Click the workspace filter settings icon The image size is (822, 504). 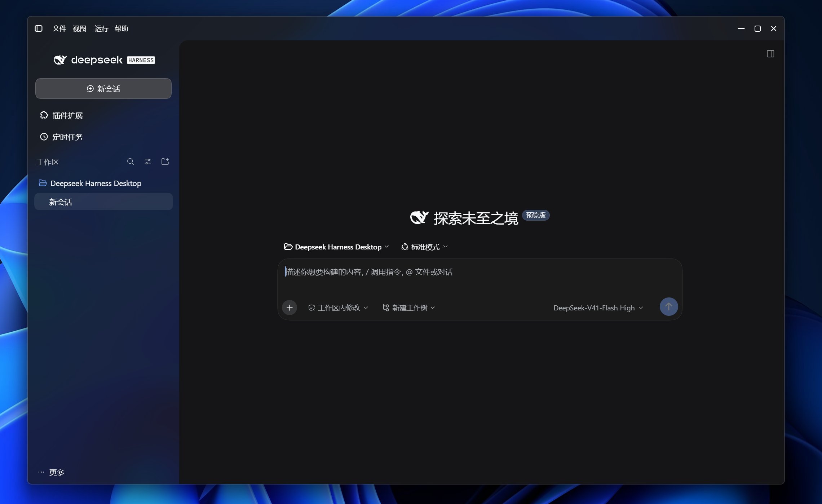[148, 162]
